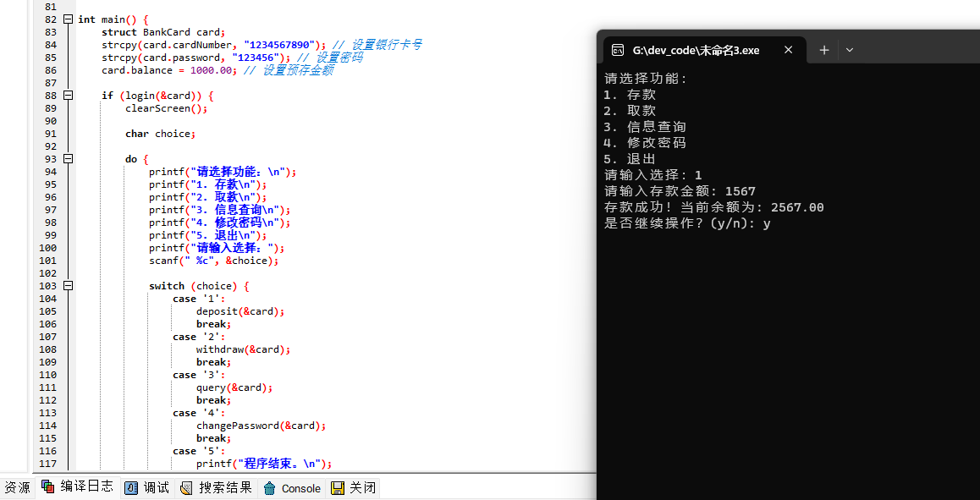Click '请输入选择：1' in the terminal
This screenshot has width=980, height=500.
(x=653, y=175)
